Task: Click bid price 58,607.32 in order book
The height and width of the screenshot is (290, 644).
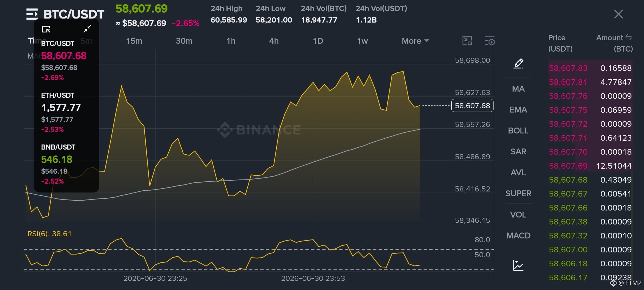Action: [568, 235]
